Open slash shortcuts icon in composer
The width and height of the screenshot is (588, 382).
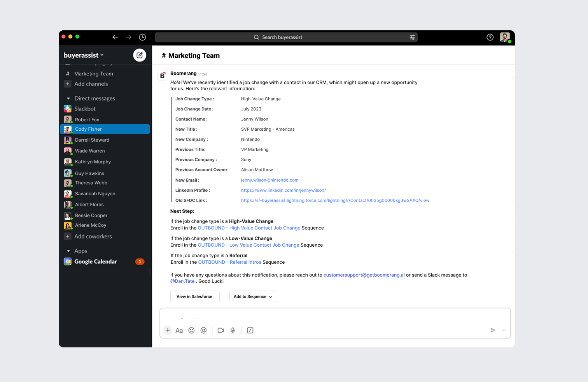(x=250, y=330)
